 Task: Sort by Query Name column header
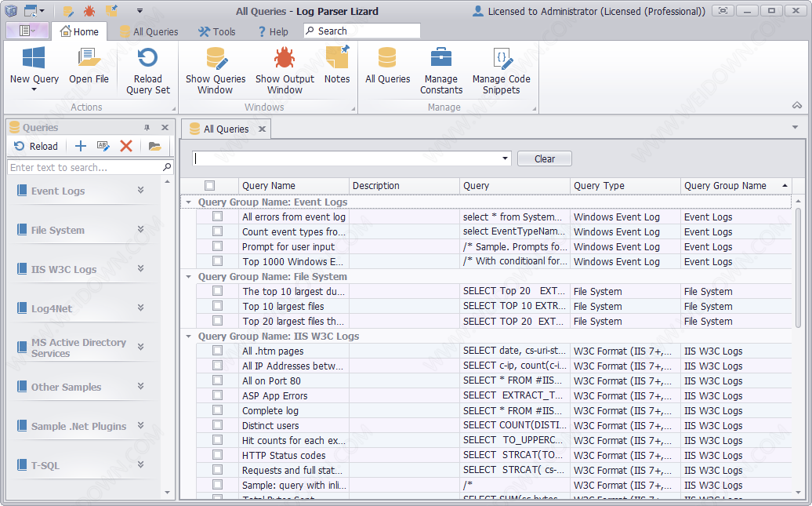(294, 186)
